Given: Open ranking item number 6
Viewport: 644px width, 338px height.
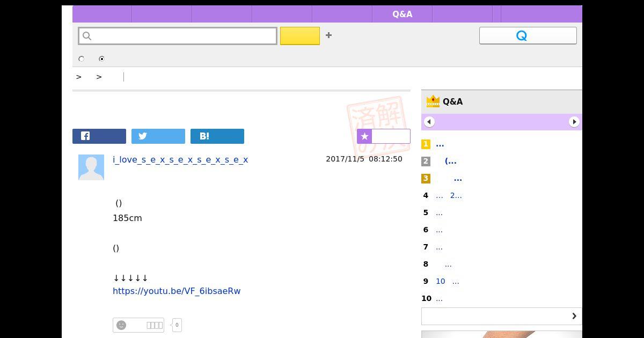Looking at the screenshot, I should [439, 230].
